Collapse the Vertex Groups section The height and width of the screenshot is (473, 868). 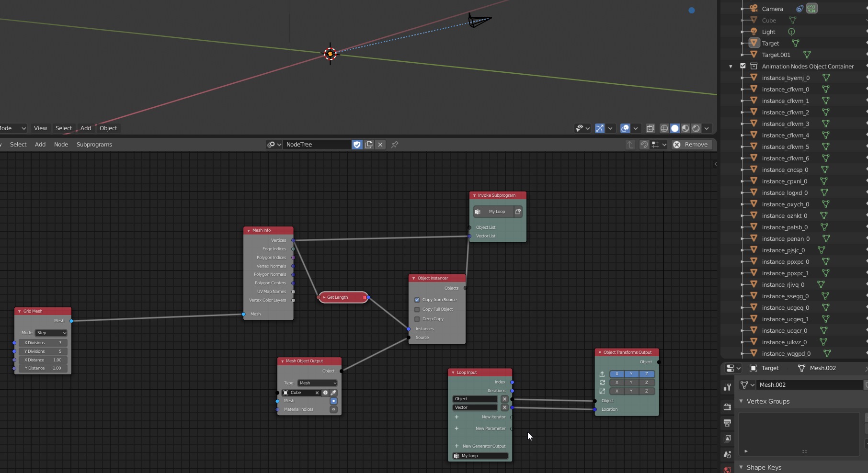click(742, 401)
